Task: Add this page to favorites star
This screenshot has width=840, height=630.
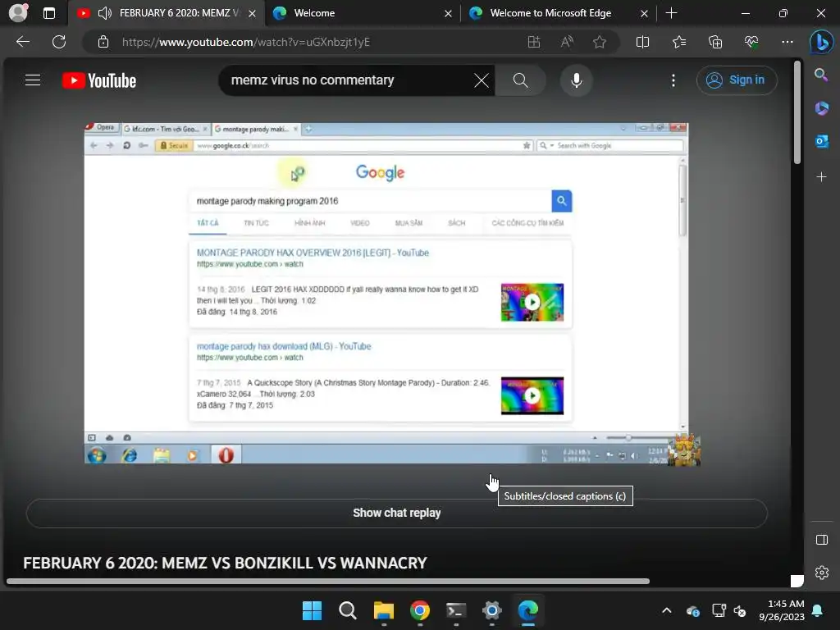Action: tap(600, 42)
